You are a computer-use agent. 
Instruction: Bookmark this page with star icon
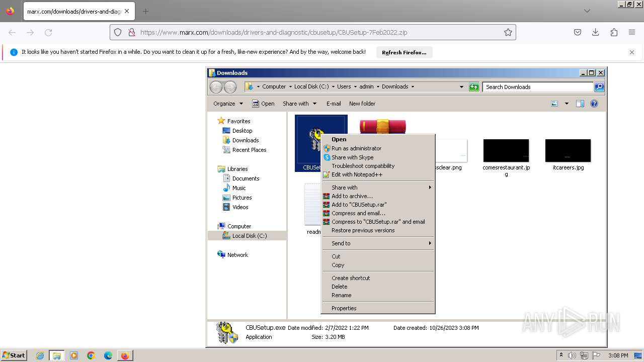coord(508,32)
